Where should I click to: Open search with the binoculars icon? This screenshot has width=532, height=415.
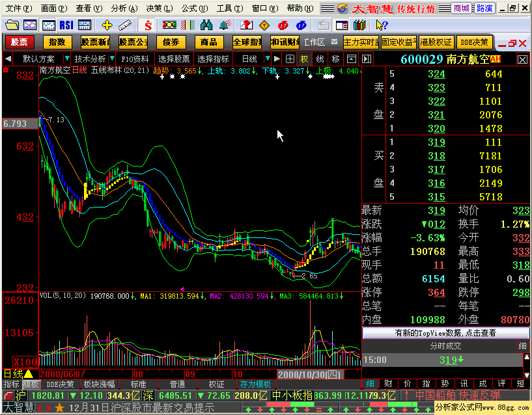(206, 25)
